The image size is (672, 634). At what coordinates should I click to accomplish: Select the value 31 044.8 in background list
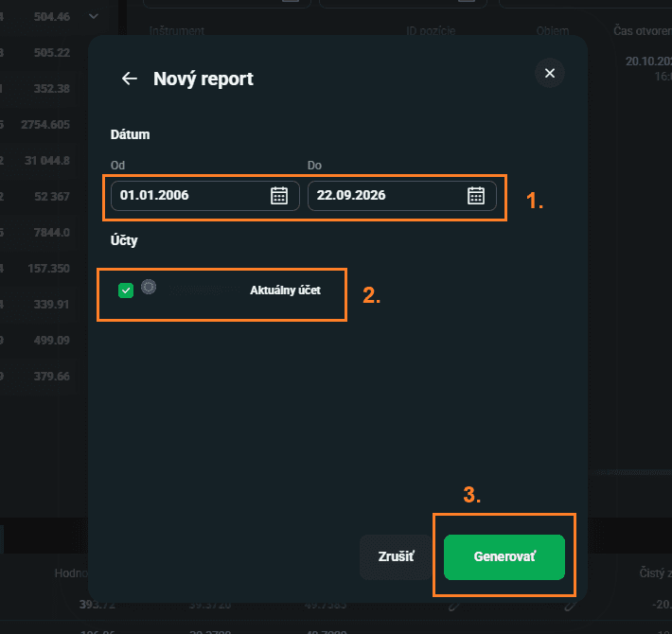point(47,161)
